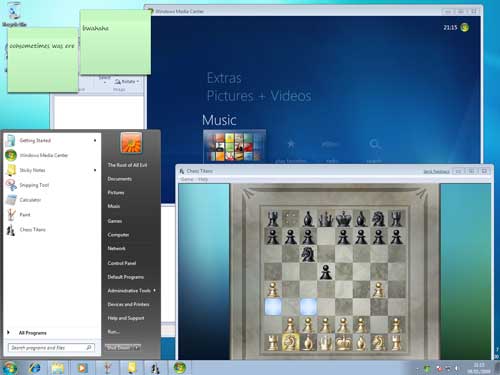The height and width of the screenshot is (375, 500).
Task: Move knight to highlighted square c3
Action: 308,307
